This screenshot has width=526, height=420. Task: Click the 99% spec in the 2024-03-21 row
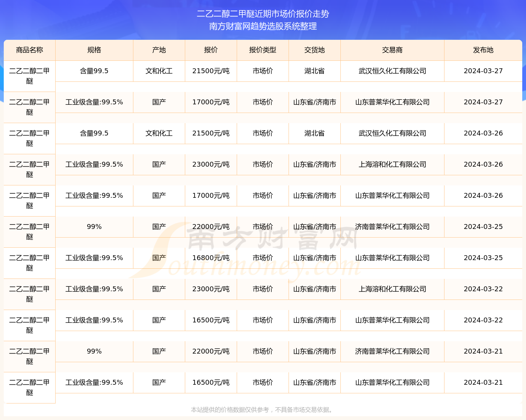tap(94, 351)
